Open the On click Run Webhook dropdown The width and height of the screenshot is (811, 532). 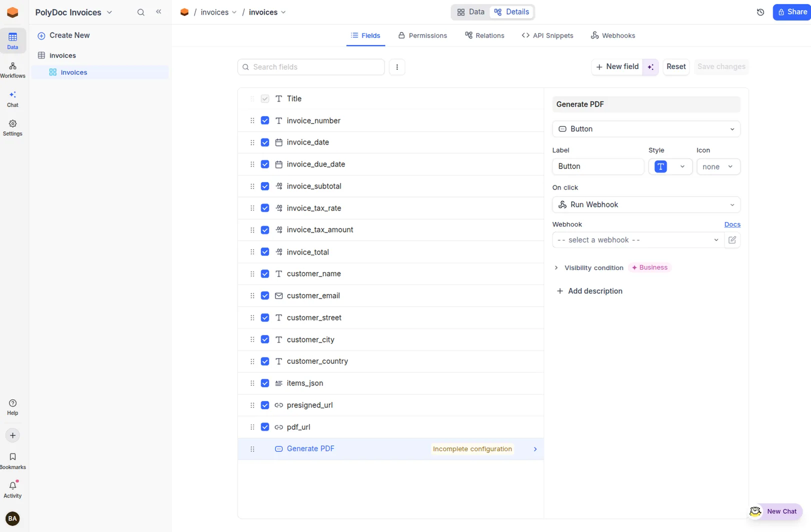(646, 204)
